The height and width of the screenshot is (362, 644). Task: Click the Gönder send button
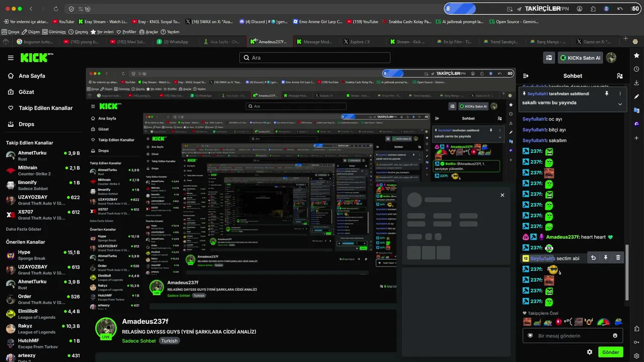pos(610,352)
